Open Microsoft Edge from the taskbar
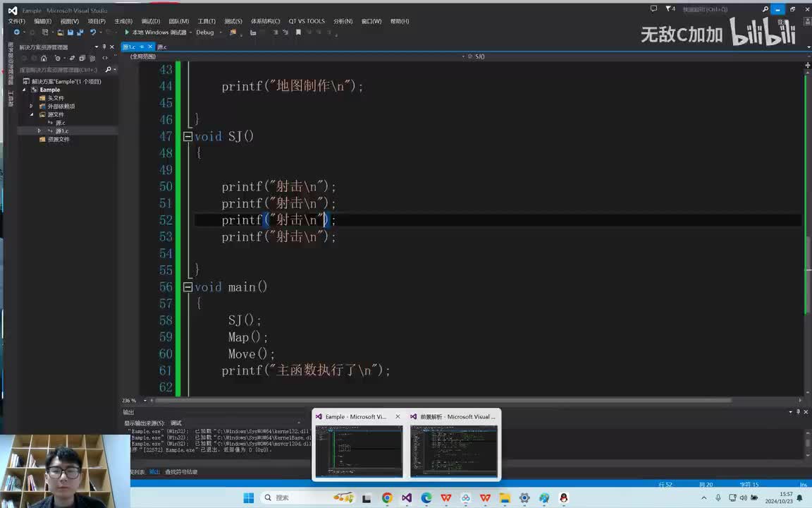Image resolution: width=812 pixels, height=508 pixels. pyautogui.click(x=426, y=497)
